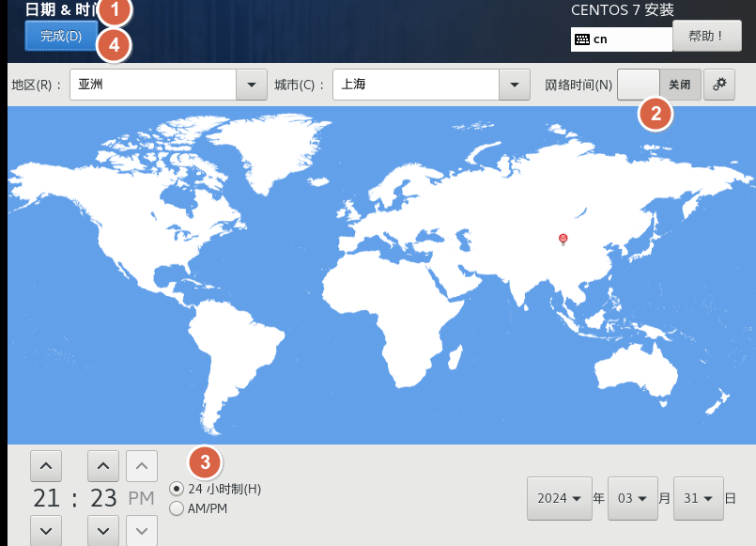Viewport: 756px width, 546px height.
Task: Click the AM/PM up arrow button
Action: click(142, 466)
